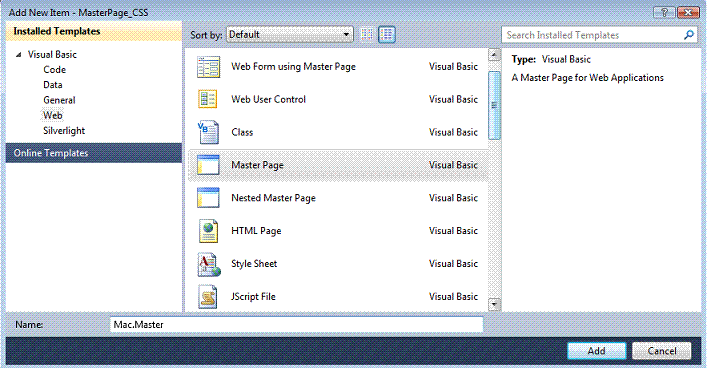Image resolution: width=707 pixels, height=368 pixels.
Task: Click Visual Basic text in Style Sheet row
Action: (453, 264)
